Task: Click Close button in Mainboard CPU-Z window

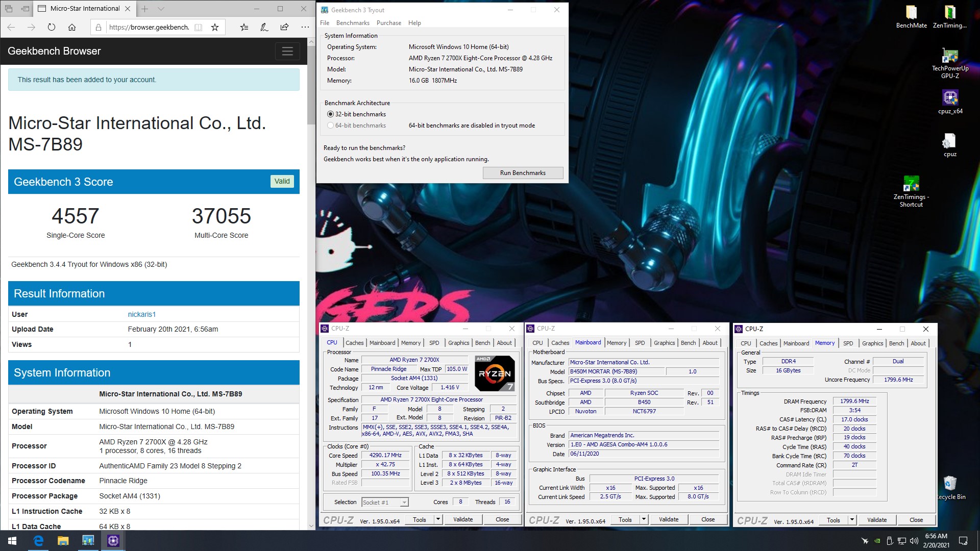Action: [x=708, y=519]
